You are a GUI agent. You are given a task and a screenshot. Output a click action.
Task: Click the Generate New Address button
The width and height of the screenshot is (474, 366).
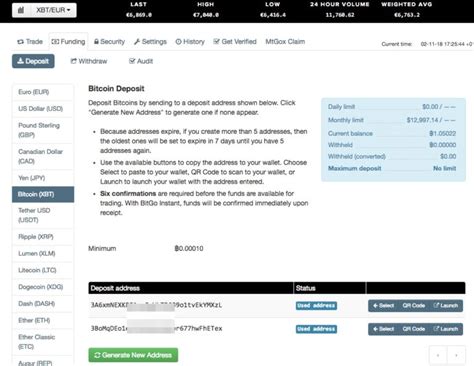[133, 355]
